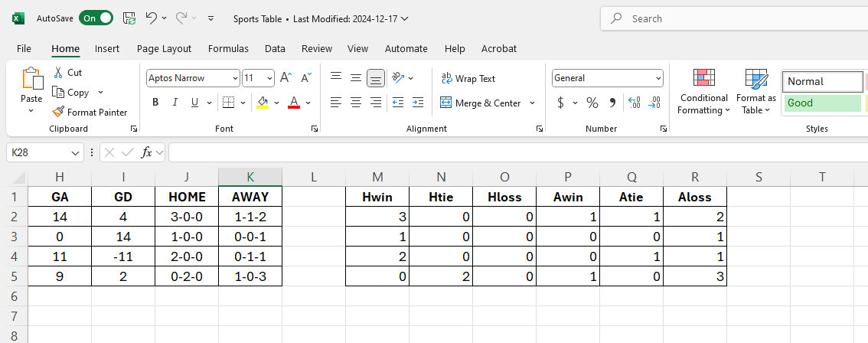Toggle Wrap Text for selected cells

point(468,78)
